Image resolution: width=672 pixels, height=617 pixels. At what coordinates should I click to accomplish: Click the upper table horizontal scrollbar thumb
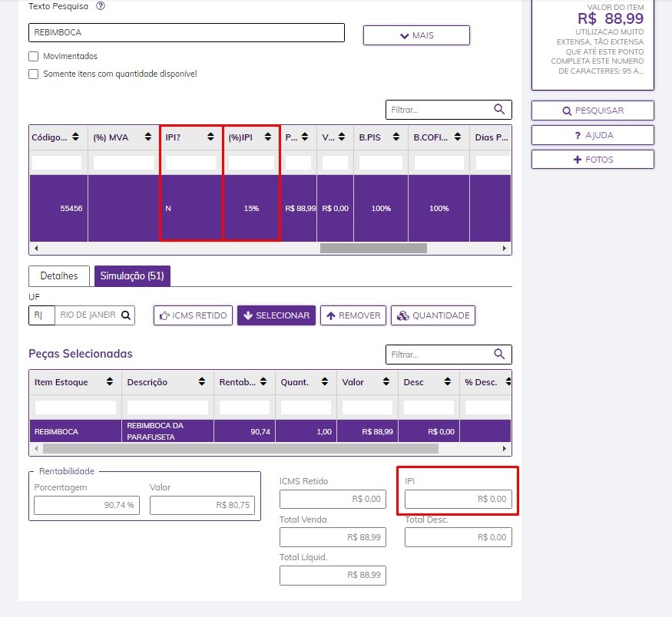pyautogui.click(x=373, y=249)
